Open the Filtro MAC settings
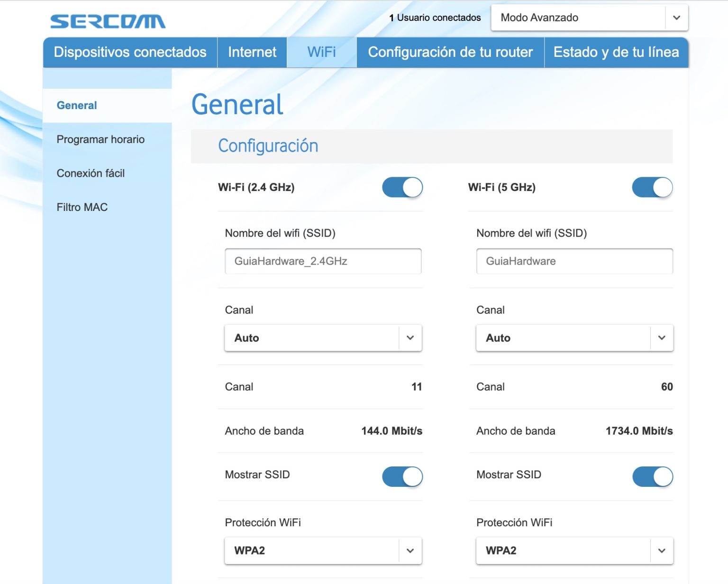 [x=82, y=207]
